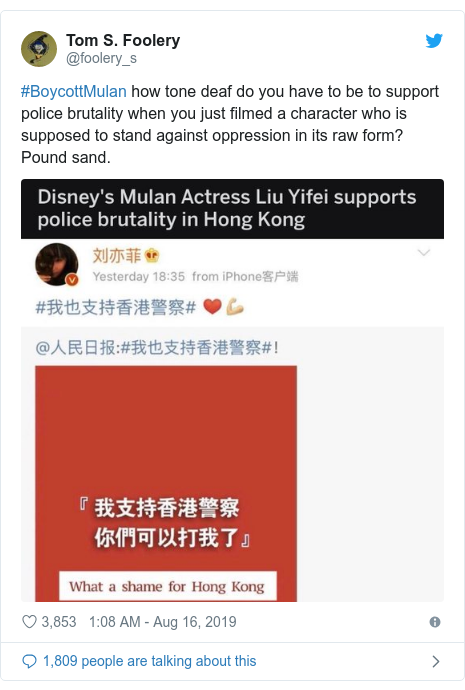Click the orange verified V badge
465x690 pixels.
click(72, 279)
